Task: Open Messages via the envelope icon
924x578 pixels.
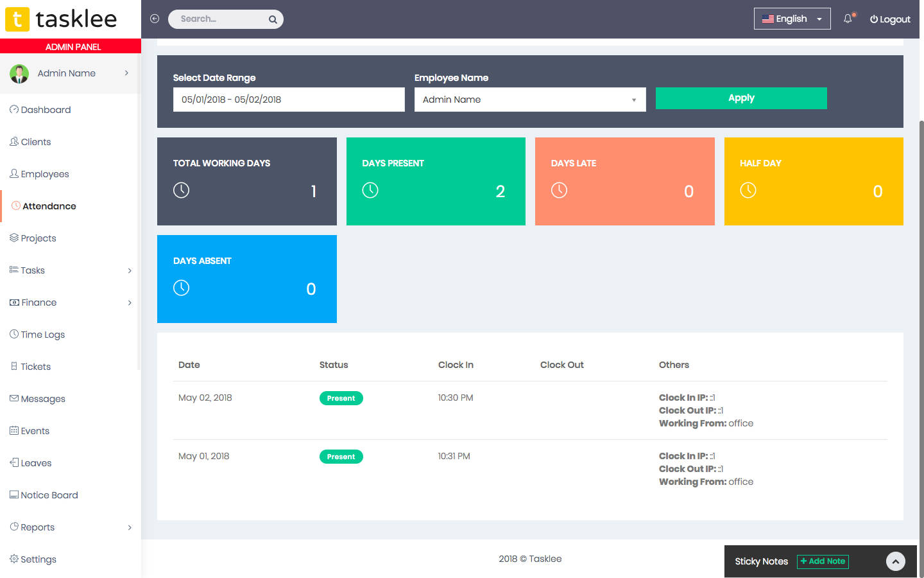Action: point(13,398)
